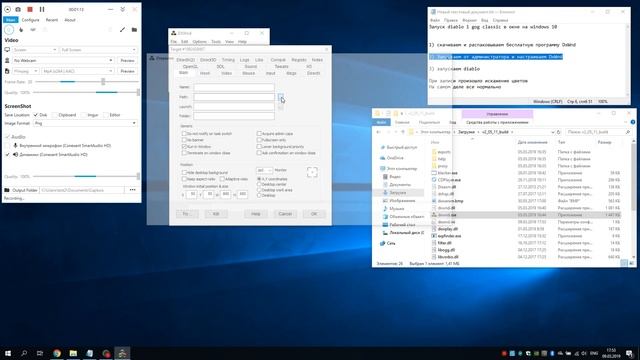Open the exports folder in Explorer
Image resolution: width=640 pixels, height=360 pixels.
tap(444, 152)
